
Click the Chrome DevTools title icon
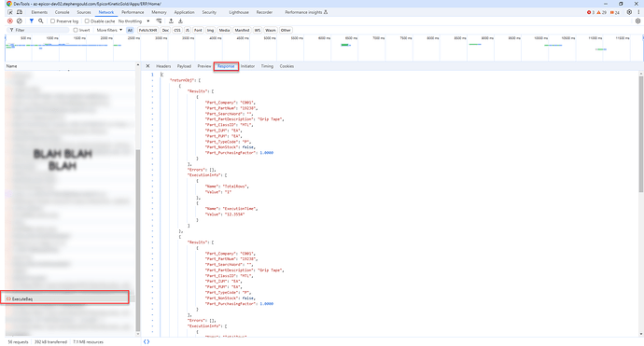(x=9, y=4)
